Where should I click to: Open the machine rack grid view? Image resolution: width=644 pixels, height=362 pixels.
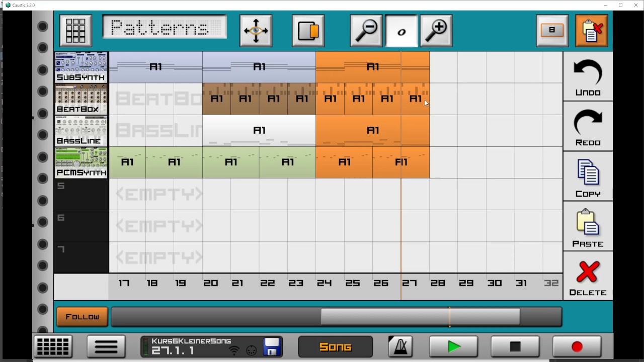pos(53,346)
